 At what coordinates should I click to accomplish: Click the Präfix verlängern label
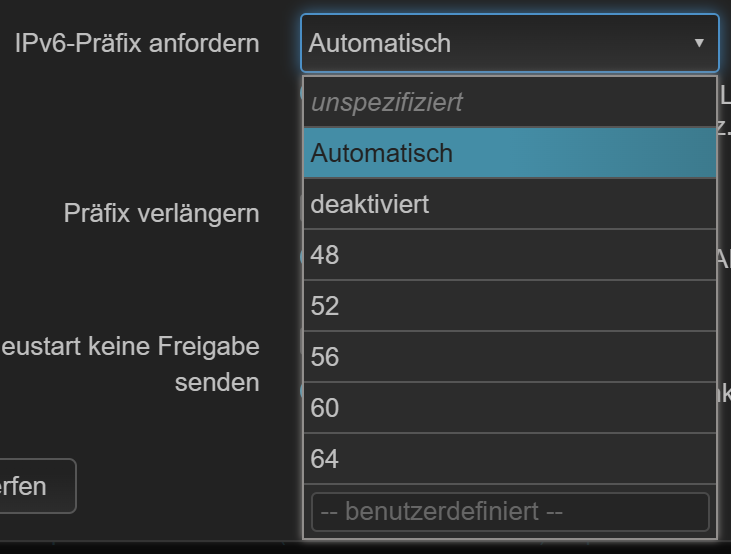coord(161,213)
